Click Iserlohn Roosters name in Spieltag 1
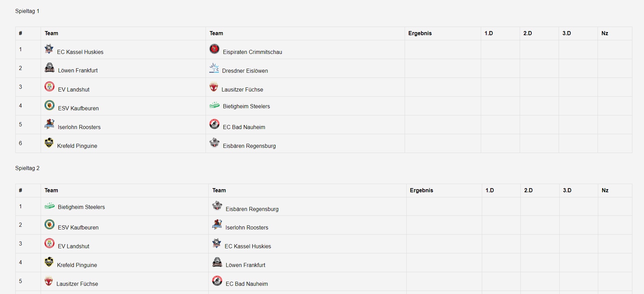The image size is (644, 294). coord(79,127)
